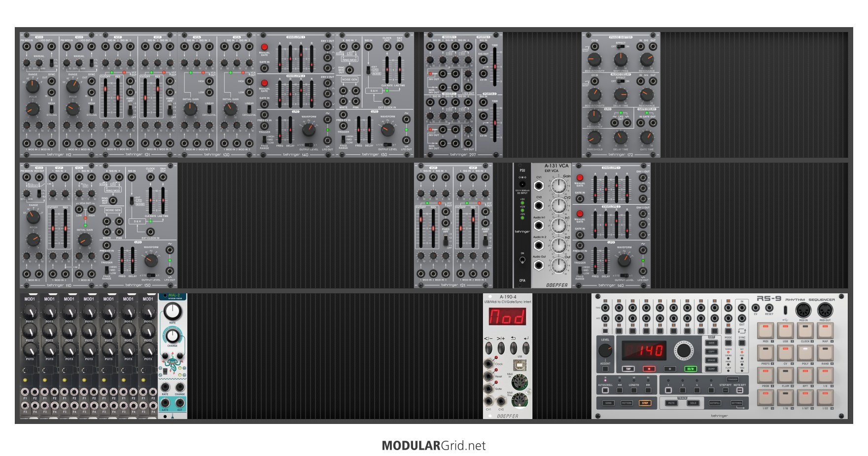Click the MAL-2 OUT jack
Viewport: 868px width, 456px height.
click(x=179, y=403)
